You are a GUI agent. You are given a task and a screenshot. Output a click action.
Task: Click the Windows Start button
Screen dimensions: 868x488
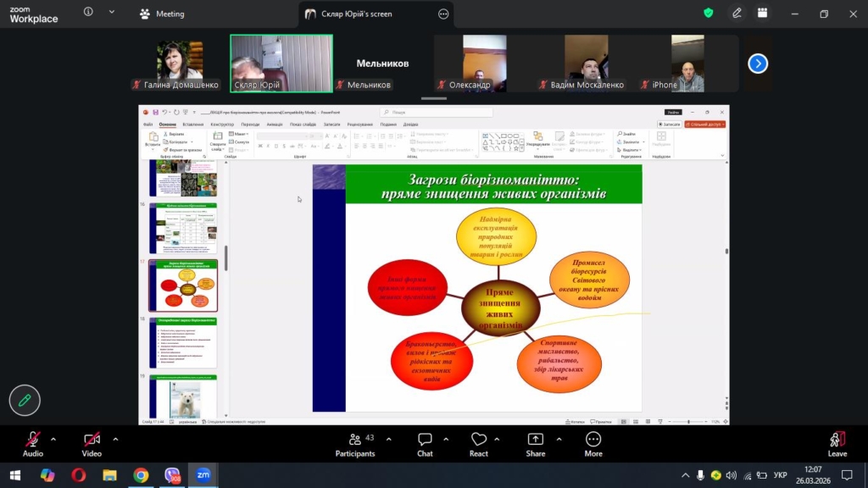(x=16, y=475)
